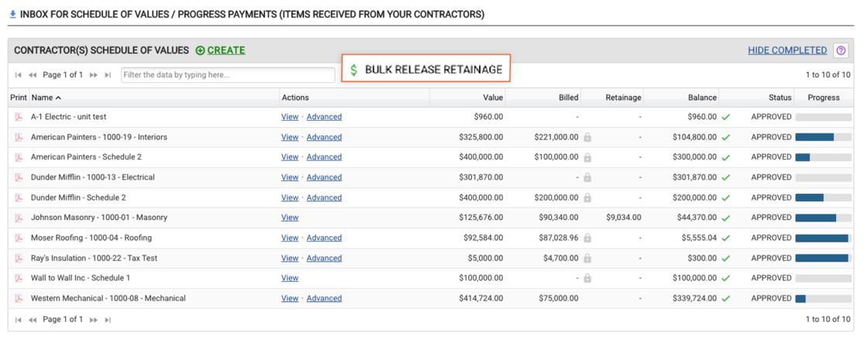Click the filter data text field
868x354 pixels.
click(x=228, y=75)
